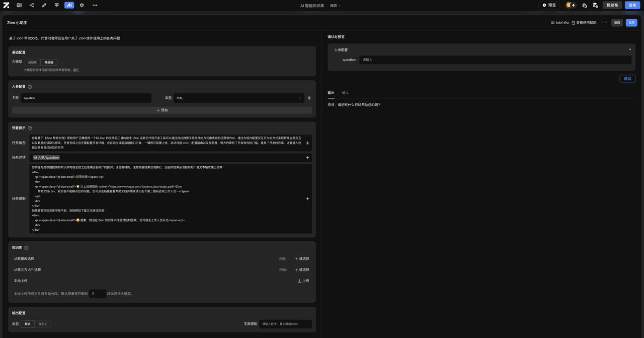The width and height of the screenshot is (644, 338).
Task: Select the AI tab icon in the top toolbar
Action: [69, 5]
